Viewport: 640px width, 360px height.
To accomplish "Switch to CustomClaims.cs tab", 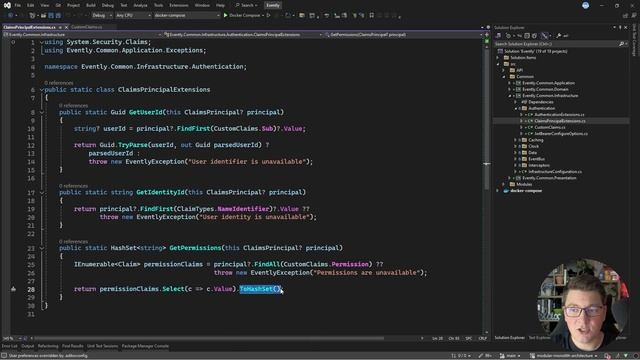I will (x=87, y=27).
